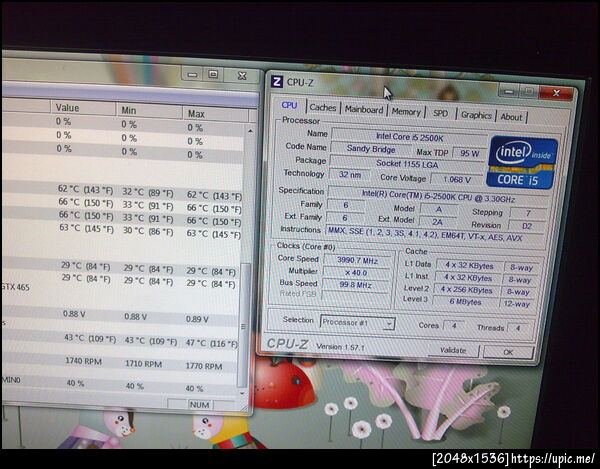Screen dimensions: 600x469
Task: Open the About tab in CPU-Z
Action: [x=511, y=117]
